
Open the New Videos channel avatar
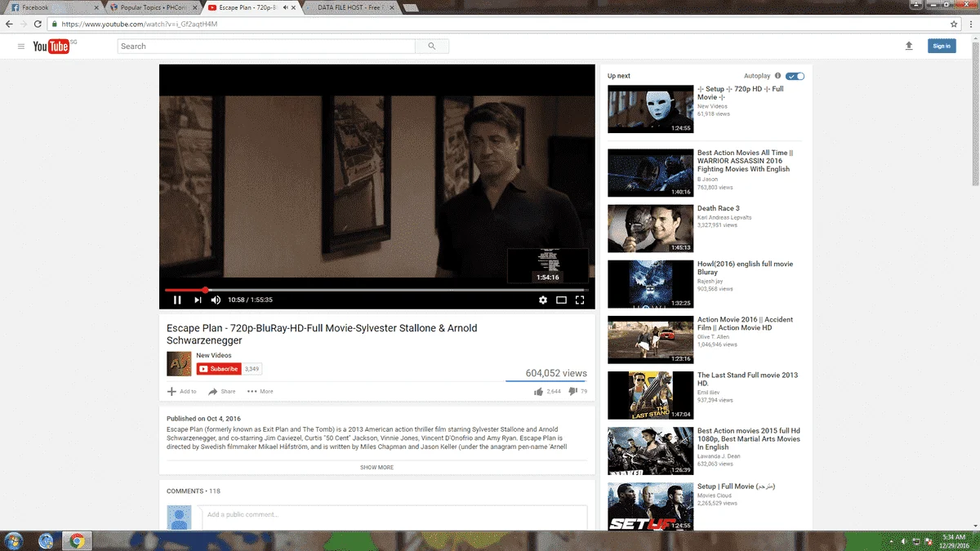click(179, 363)
